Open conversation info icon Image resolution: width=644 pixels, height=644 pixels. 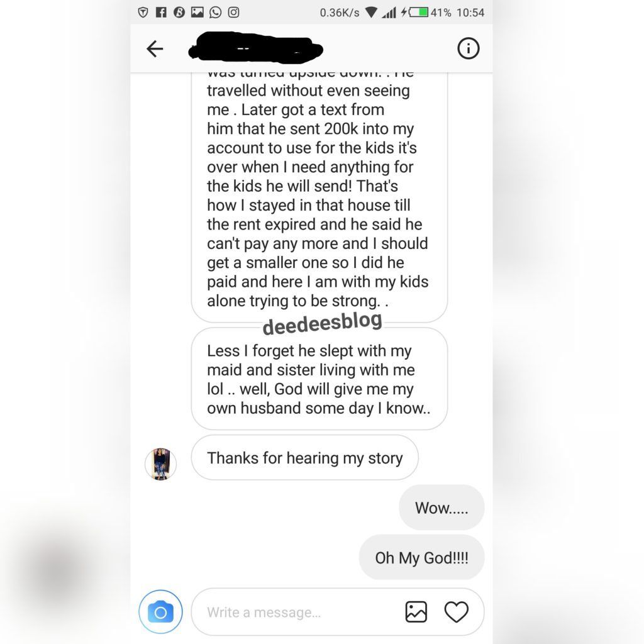click(468, 48)
